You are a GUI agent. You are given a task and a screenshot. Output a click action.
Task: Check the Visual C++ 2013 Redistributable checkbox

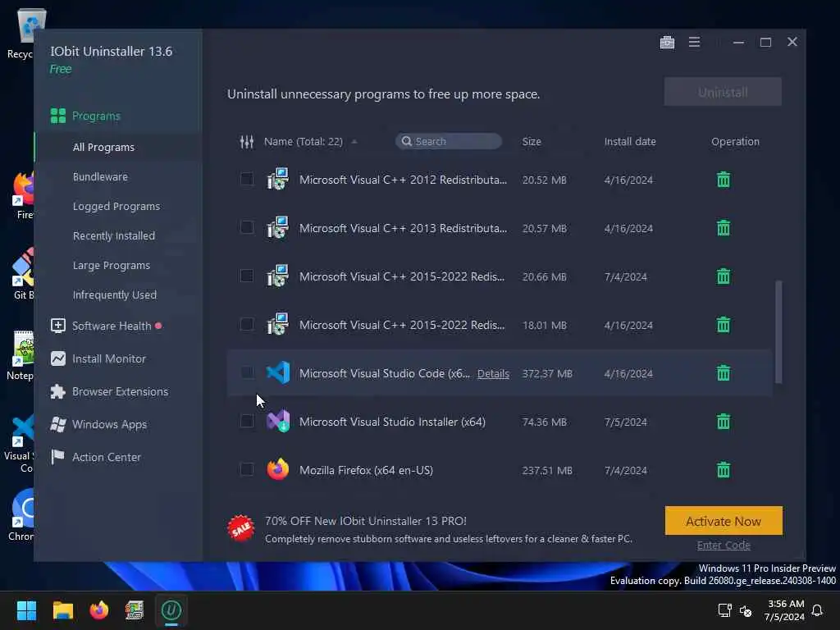(247, 227)
